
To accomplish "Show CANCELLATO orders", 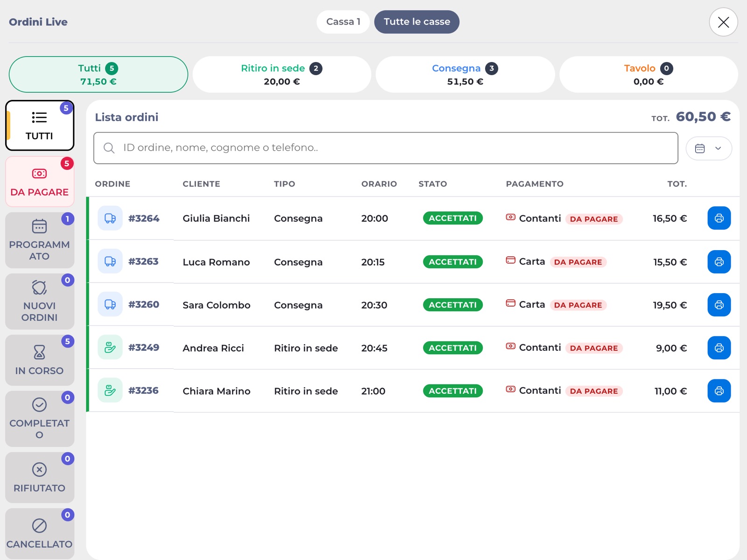I will 40,533.
